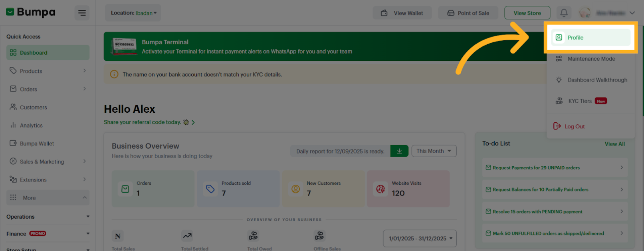Expand the Operations section arrow

(x=88, y=217)
